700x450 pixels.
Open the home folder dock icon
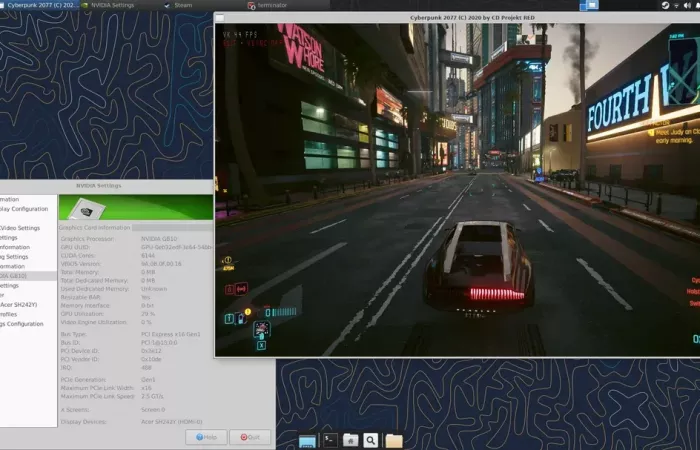[350, 440]
